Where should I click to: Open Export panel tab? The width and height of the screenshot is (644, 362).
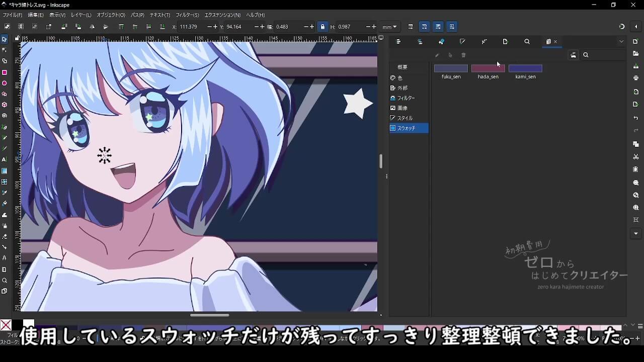coord(506,42)
